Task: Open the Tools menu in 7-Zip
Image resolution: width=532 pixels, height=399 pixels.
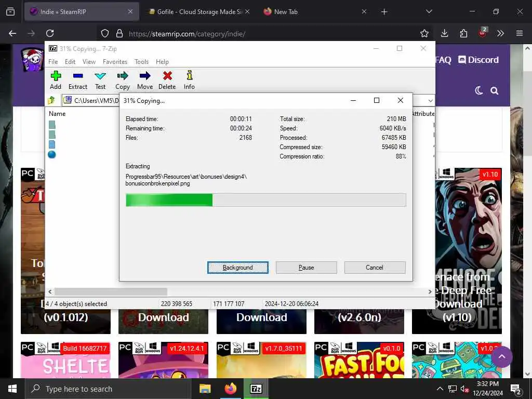Action: pos(141,62)
